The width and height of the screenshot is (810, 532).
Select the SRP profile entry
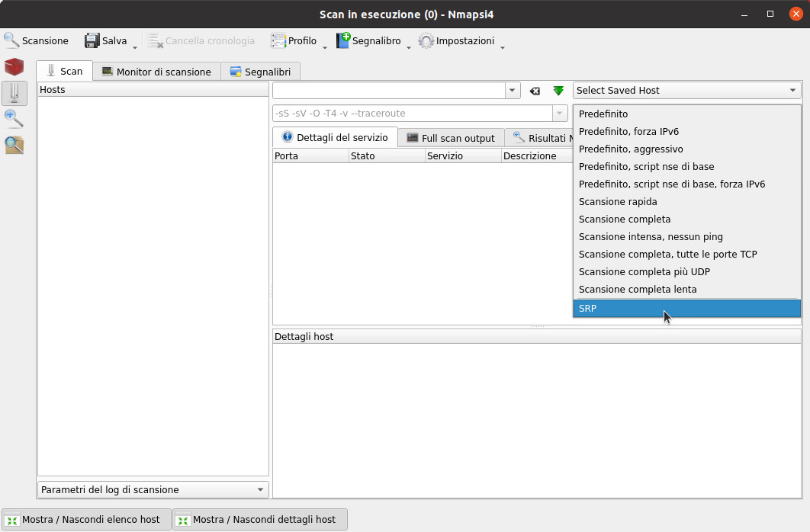(x=687, y=308)
